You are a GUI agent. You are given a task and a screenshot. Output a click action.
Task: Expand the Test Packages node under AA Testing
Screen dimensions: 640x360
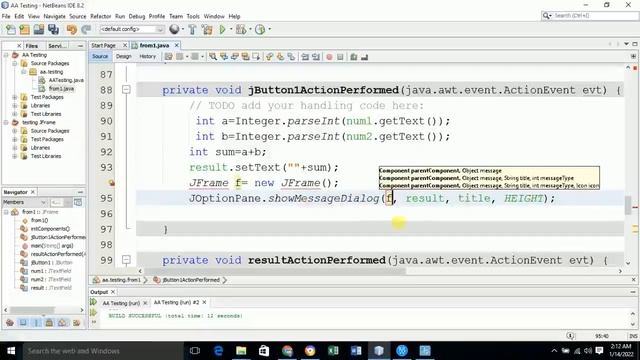coord(15,97)
